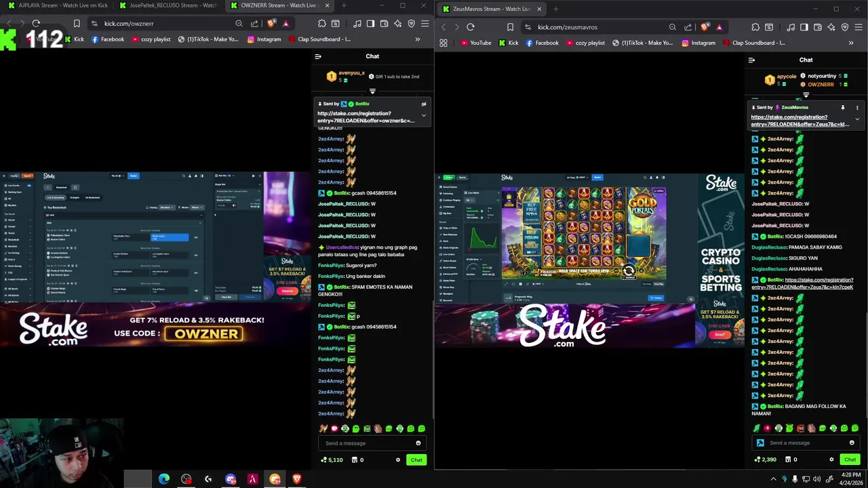Screen dimensions: 868x488
Task: Toggle the sidebar panel in right window
Action: (x=804, y=27)
